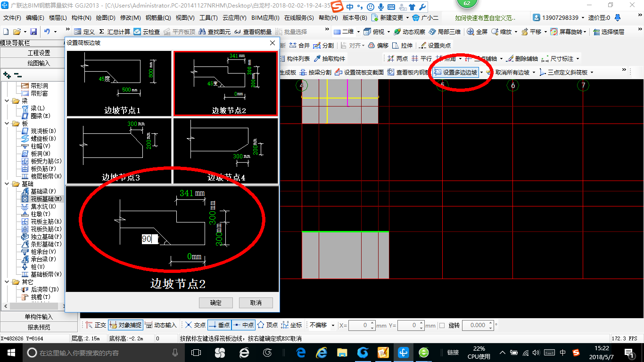The height and width of the screenshot is (362, 644).
Task: Click the Save (floppy disk) icon
Action: (33, 32)
